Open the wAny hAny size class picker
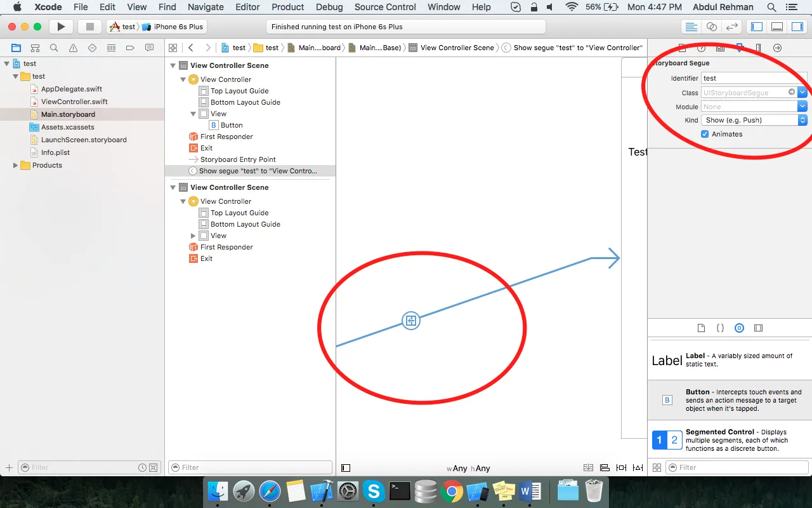The image size is (812, 508). 468,468
